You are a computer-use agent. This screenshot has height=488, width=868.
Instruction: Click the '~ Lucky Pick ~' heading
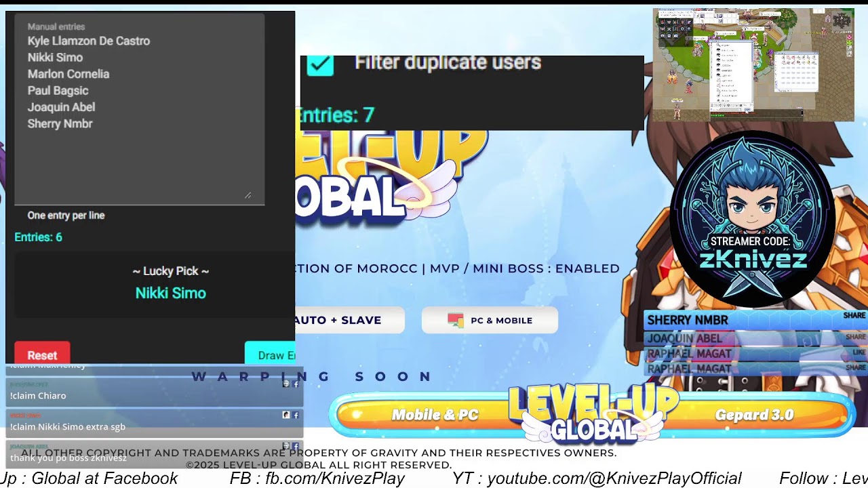click(171, 271)
